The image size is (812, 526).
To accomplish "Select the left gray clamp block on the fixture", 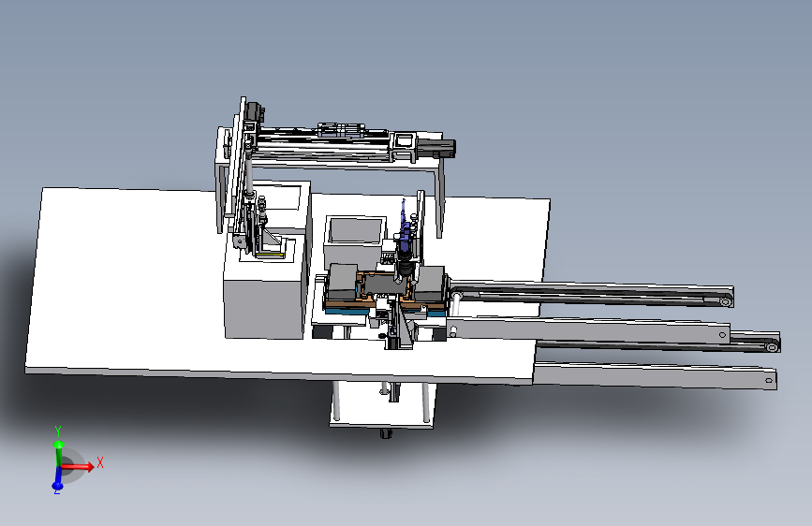I will click(x=342, y=283).
